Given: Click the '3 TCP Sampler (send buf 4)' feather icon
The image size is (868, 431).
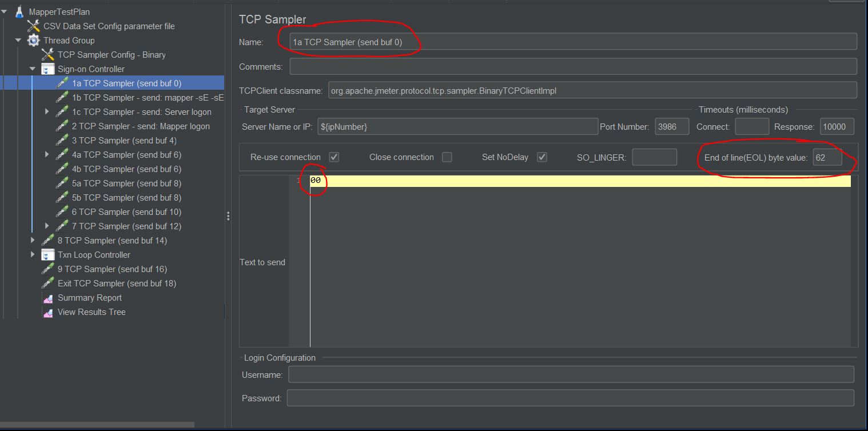Looking at the screenshot, I should (62, 140).
